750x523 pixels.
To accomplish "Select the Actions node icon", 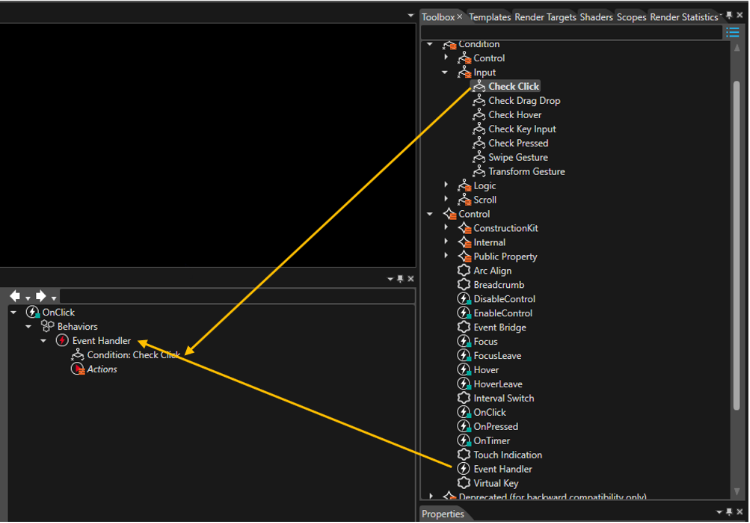I will [x=77, y=369].
